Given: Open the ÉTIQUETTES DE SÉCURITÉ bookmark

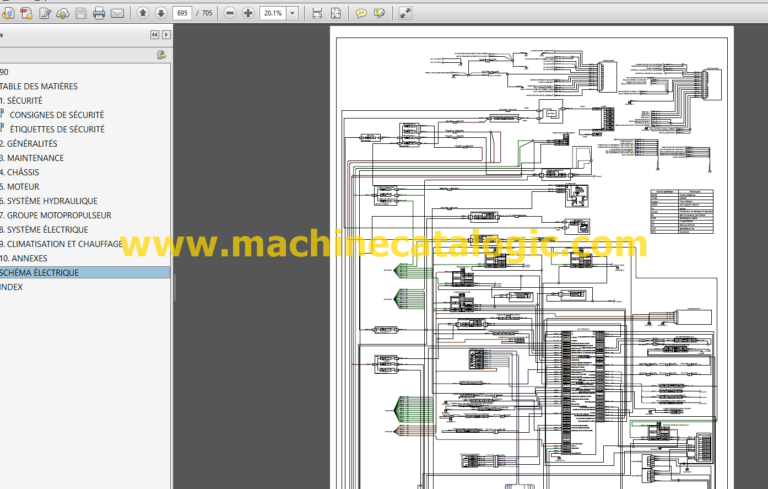Looking at the screenshot, I should click(x=57, y=129).
